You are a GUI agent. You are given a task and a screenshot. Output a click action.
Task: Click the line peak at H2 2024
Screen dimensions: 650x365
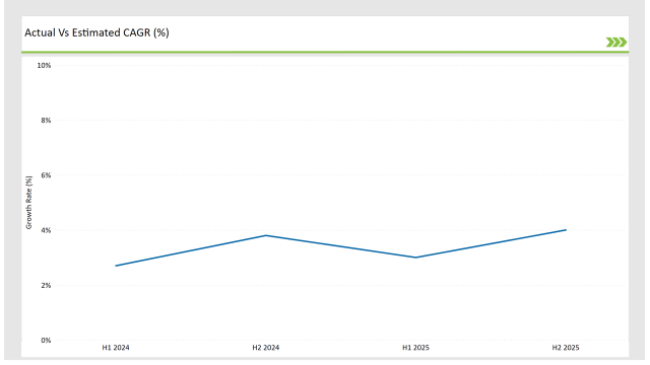click(266, 236)
